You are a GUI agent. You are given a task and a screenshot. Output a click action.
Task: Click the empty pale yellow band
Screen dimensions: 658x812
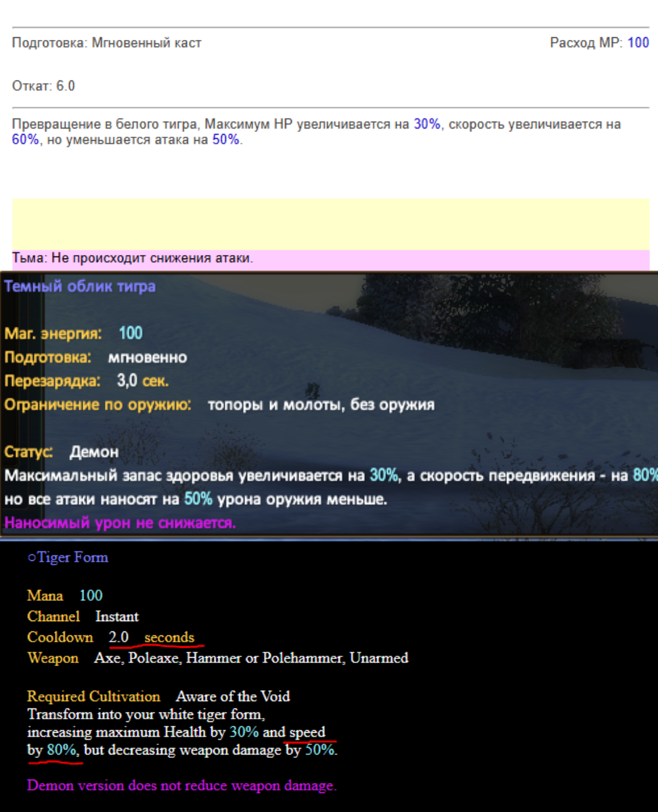[330, 224]
